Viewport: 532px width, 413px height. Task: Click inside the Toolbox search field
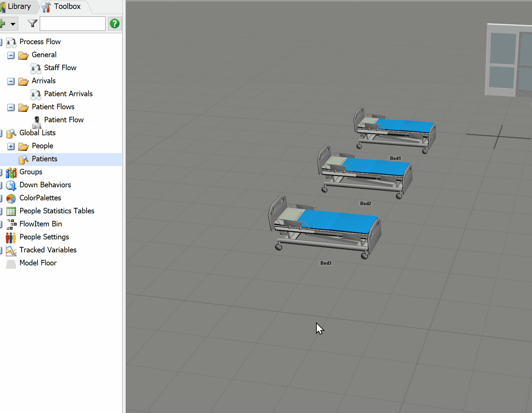point(72,23)
